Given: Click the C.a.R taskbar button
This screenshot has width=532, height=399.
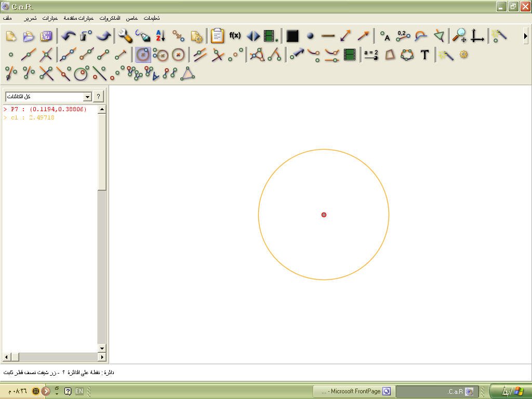Looking at the screenshot, I should click(x=437, y=391).
